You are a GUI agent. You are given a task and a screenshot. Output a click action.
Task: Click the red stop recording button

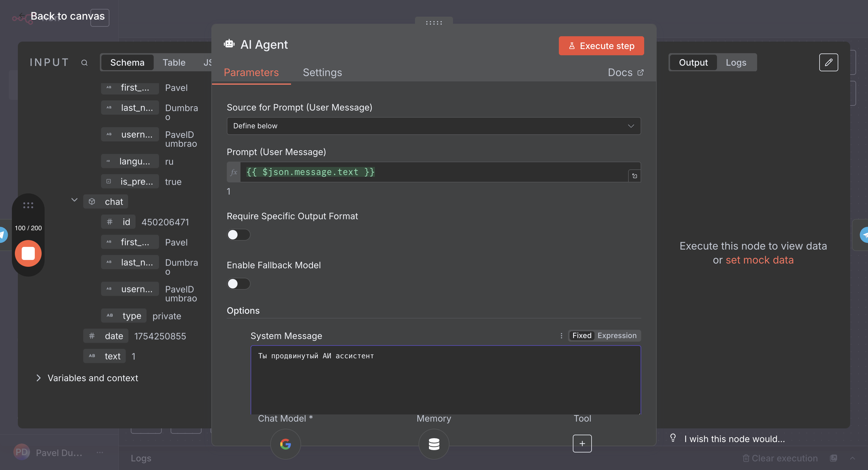click(x=28, y=253)
